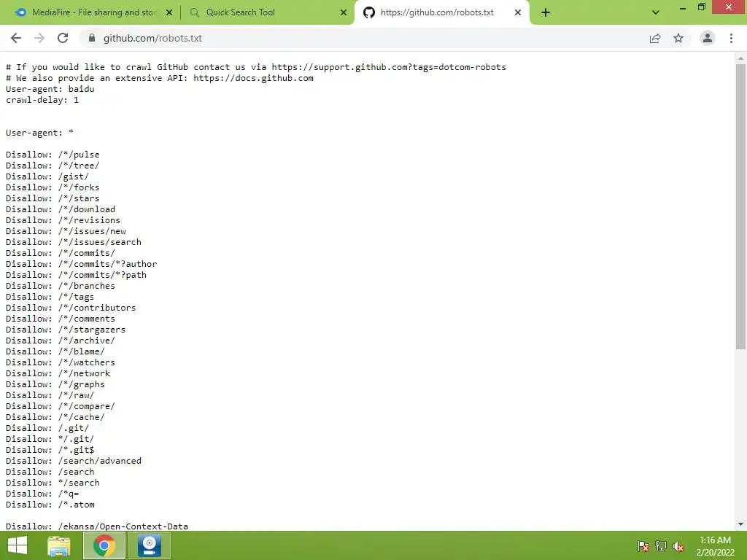Click "User-agent: *" line
Image resolution: width=747 pixels, height=560 pixels.
(39, 133)
